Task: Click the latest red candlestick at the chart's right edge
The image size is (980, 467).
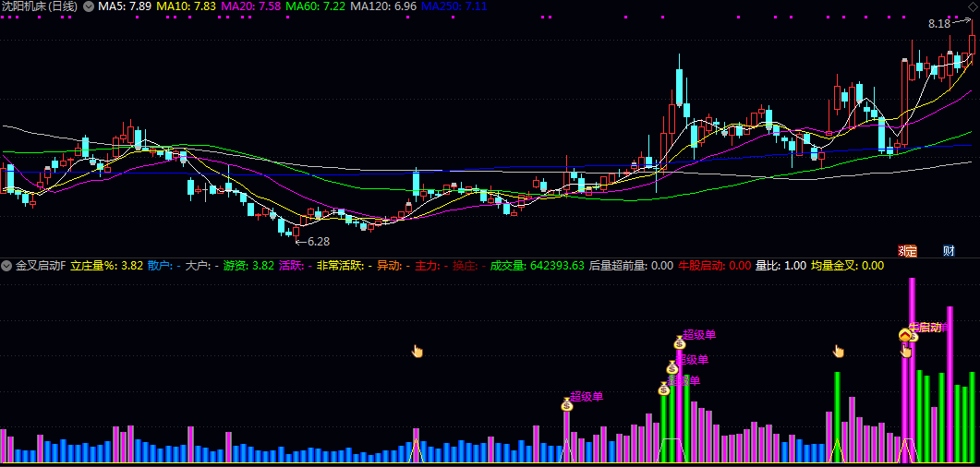Action: click(973, 44)
